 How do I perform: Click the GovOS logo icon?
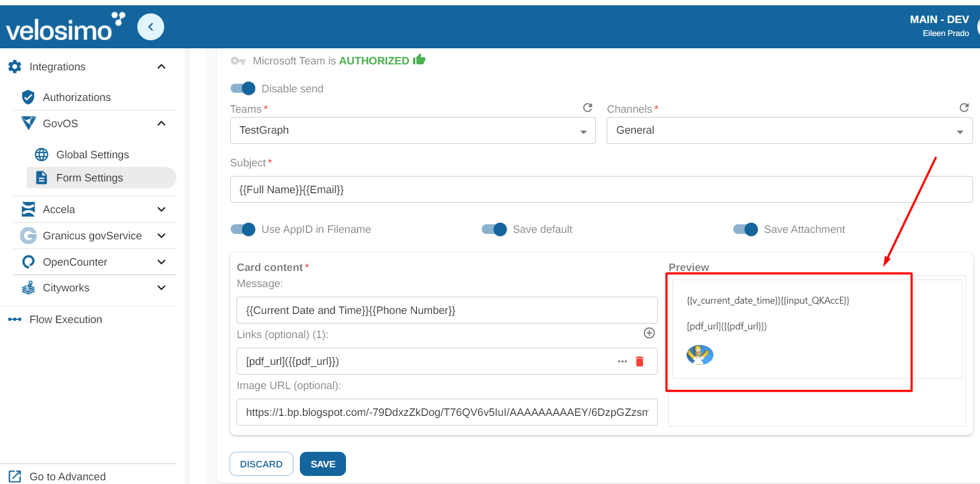click(28, 123)
